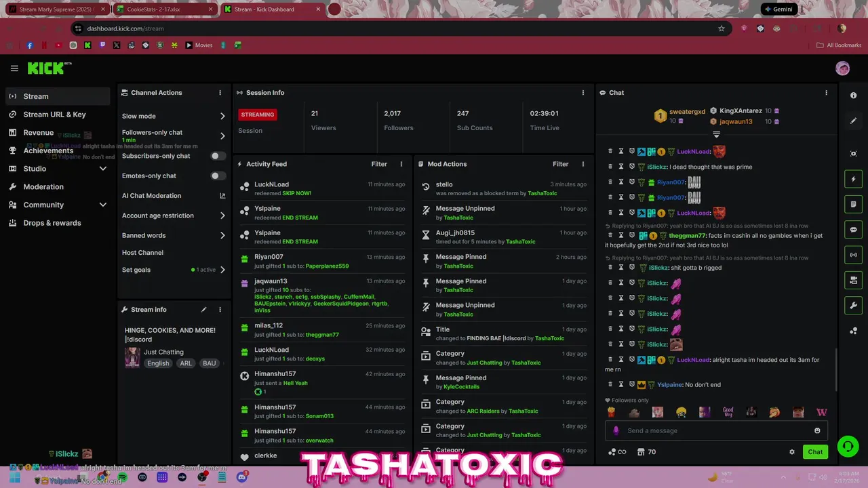
Task: Open the Stream sidebar item
Action: [x=58, y=96]
